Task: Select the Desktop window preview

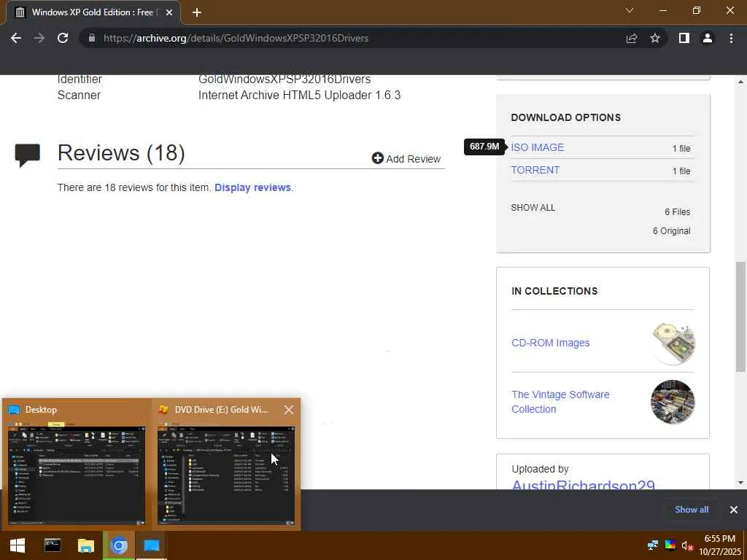Action: pyautogui.click(x=77, y=464)
